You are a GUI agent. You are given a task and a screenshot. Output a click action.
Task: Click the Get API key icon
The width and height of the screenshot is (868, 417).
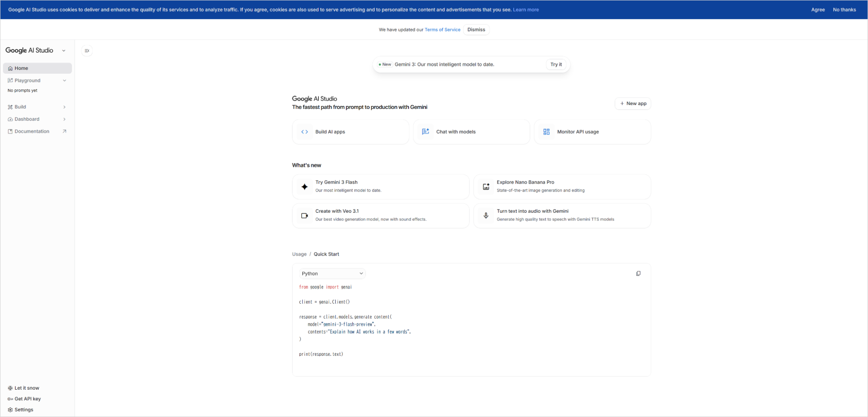10,399
